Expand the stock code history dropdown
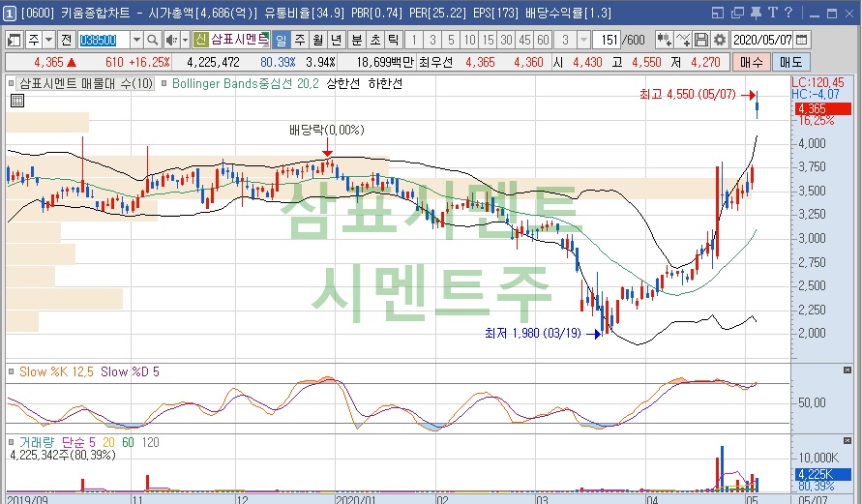This screenshot has height=504, width=862. click(136, 40)
